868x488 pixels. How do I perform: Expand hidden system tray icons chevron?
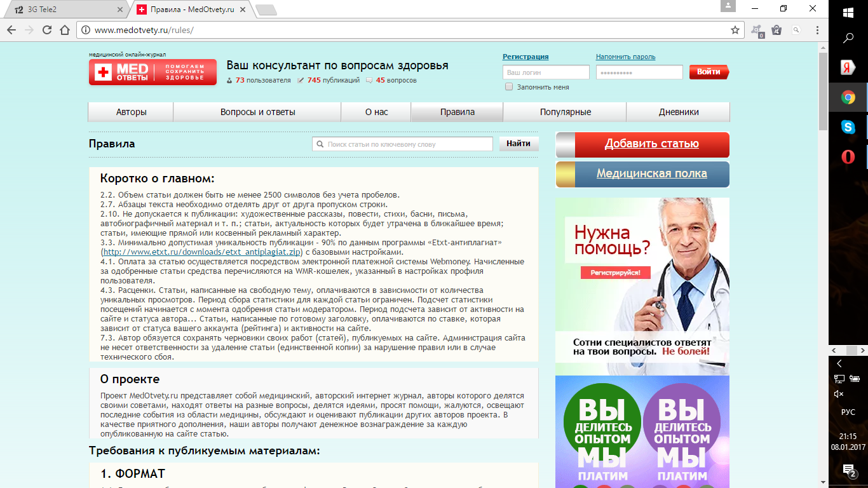click(839, 363)
